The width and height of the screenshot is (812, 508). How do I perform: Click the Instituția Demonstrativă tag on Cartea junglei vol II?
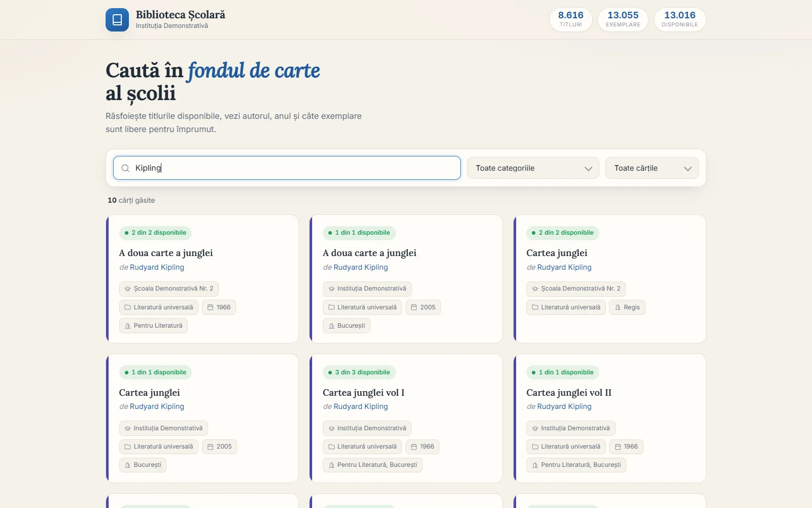click(570, 428)
